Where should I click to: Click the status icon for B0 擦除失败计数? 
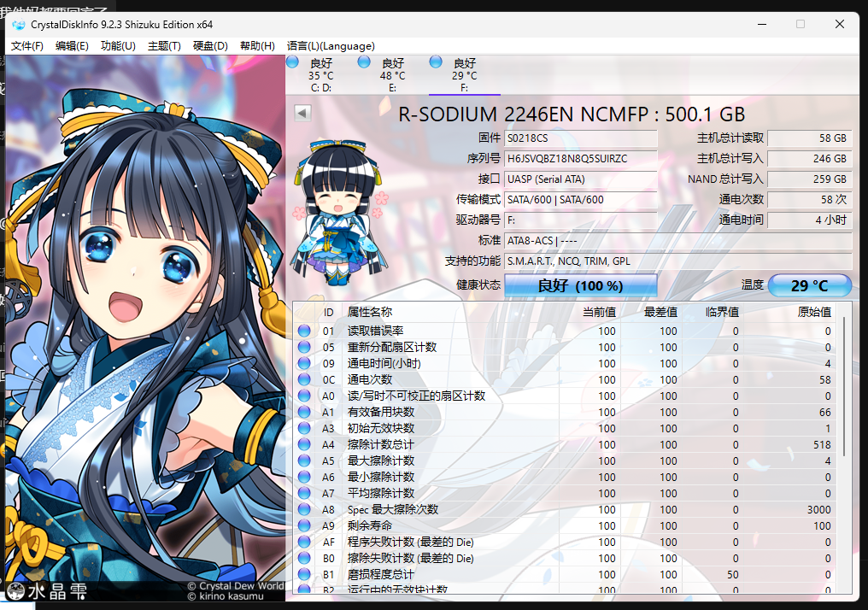(x=304, y=558)
